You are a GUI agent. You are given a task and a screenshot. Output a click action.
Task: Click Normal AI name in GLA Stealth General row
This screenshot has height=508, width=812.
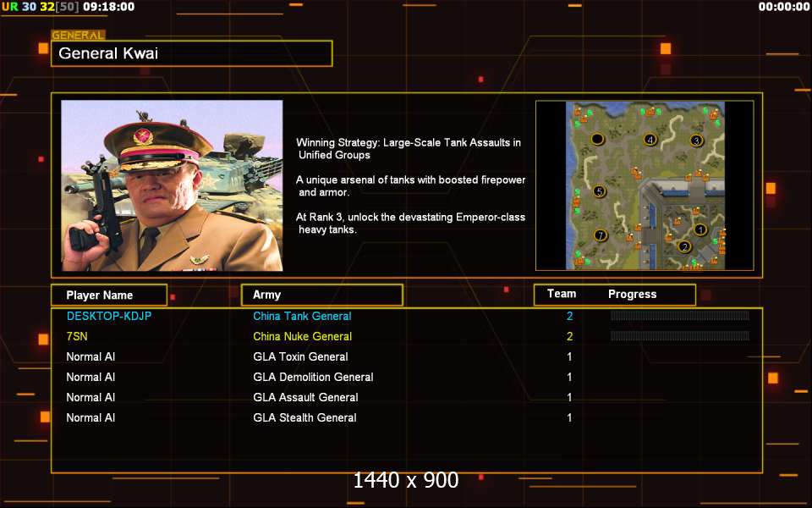pos(91,417)
